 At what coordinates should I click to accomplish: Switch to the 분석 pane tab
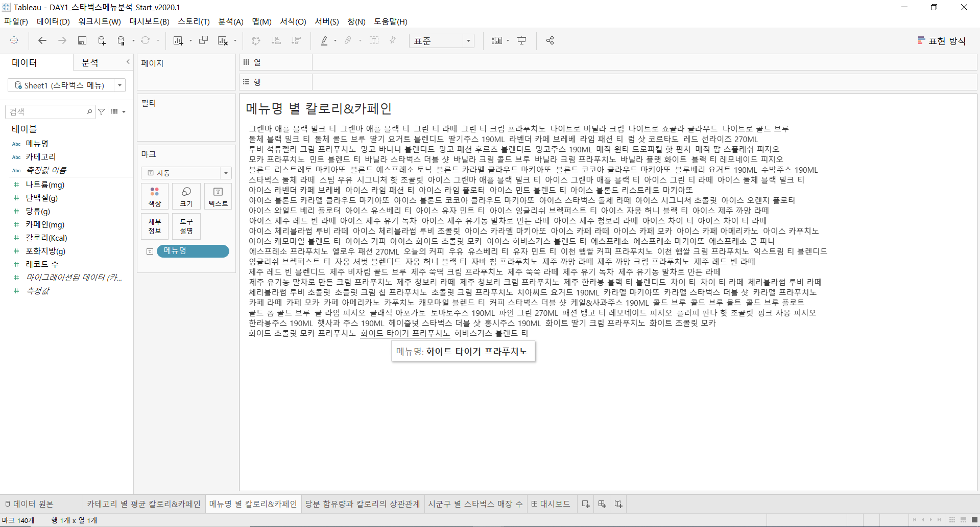coord(90,62)
